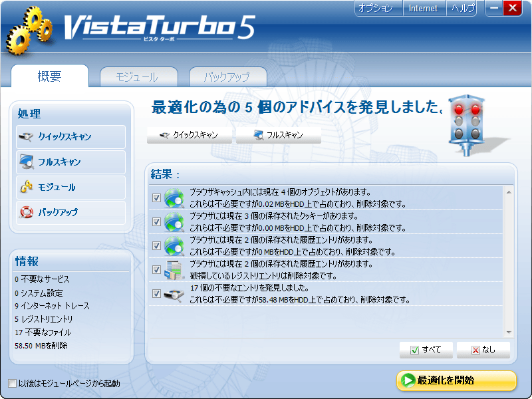Switch to the バックアップ tab
This screenshot has width=532, height=399.
tap(228, 77)
